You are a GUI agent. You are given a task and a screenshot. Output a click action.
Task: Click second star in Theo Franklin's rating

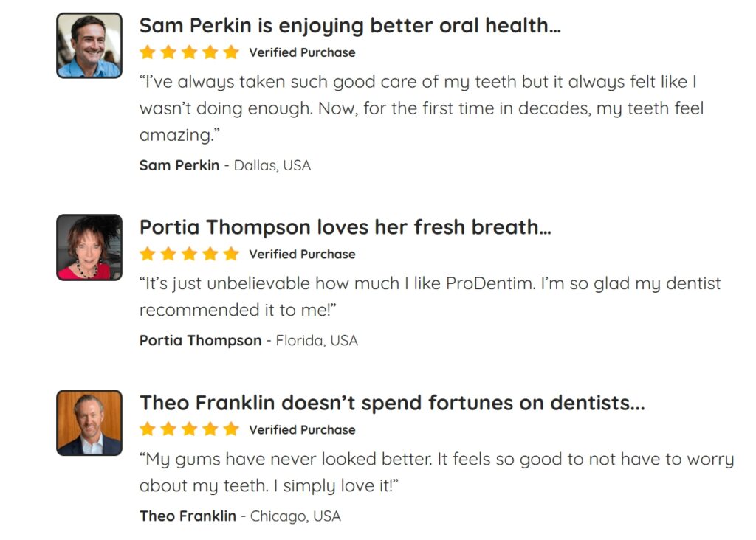[x=168, y=429]
